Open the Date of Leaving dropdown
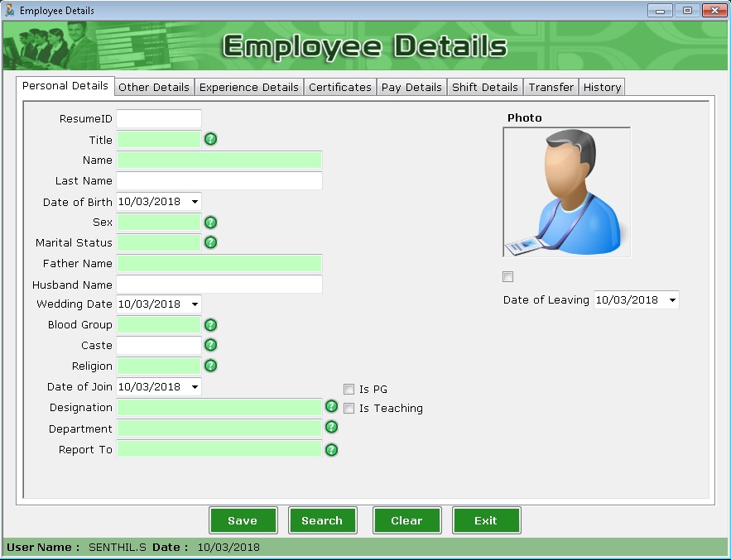 pos(672,299)
